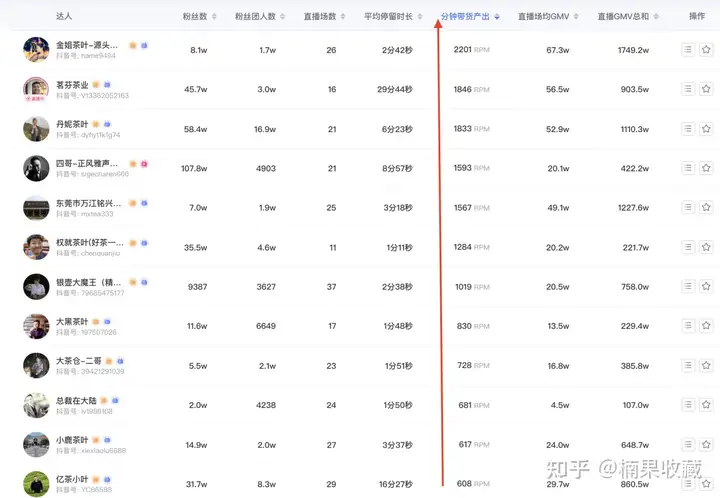Select the 4.5w average GMV cell
This screenshot has width=720, height=498.
click(560, 405)
